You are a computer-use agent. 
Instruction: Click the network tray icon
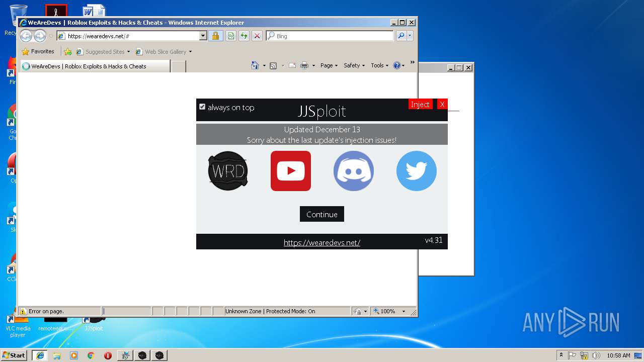coord(584,355)
